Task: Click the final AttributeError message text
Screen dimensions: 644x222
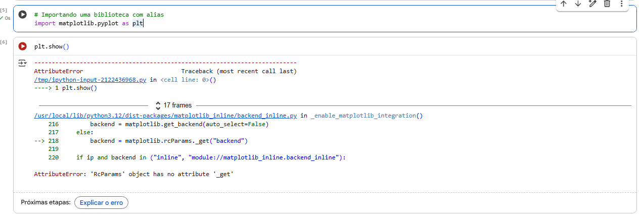Action: [x=133, y=174]
